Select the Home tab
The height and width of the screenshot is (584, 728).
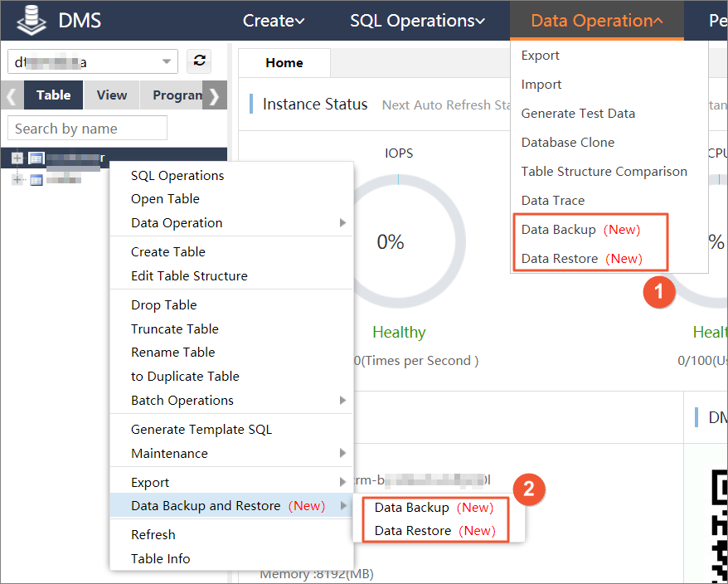tap(284, 63)
